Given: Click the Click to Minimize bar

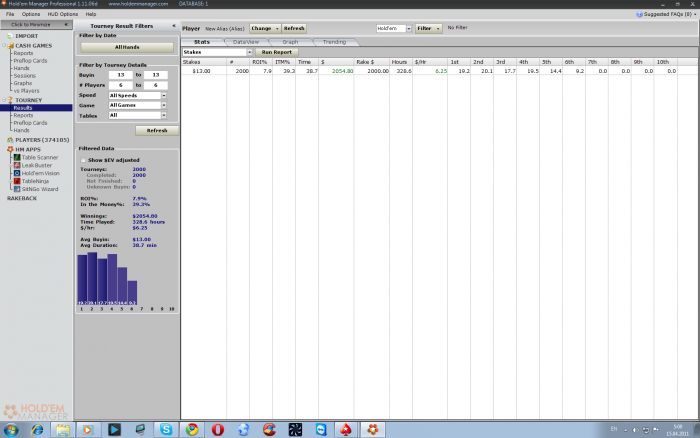Looking at the screenshot, I should (x=36, y=25).
